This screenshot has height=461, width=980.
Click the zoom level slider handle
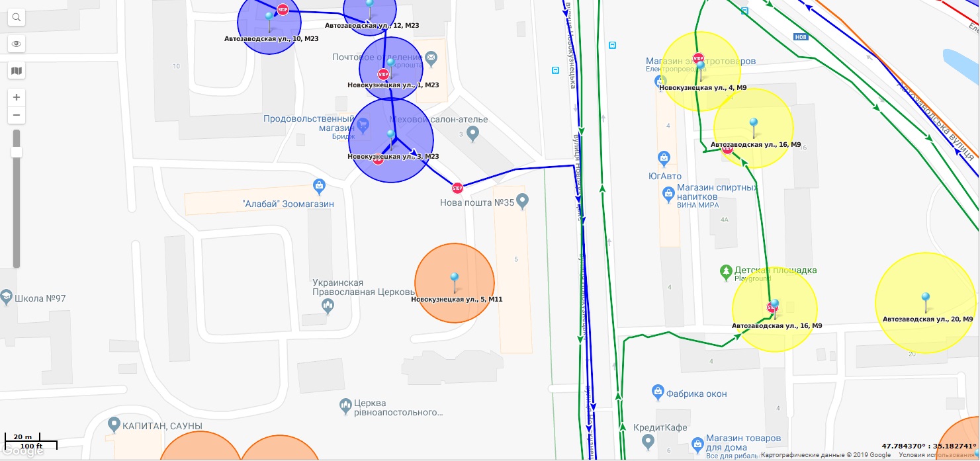pyautogui.click(x=17, y=153)
